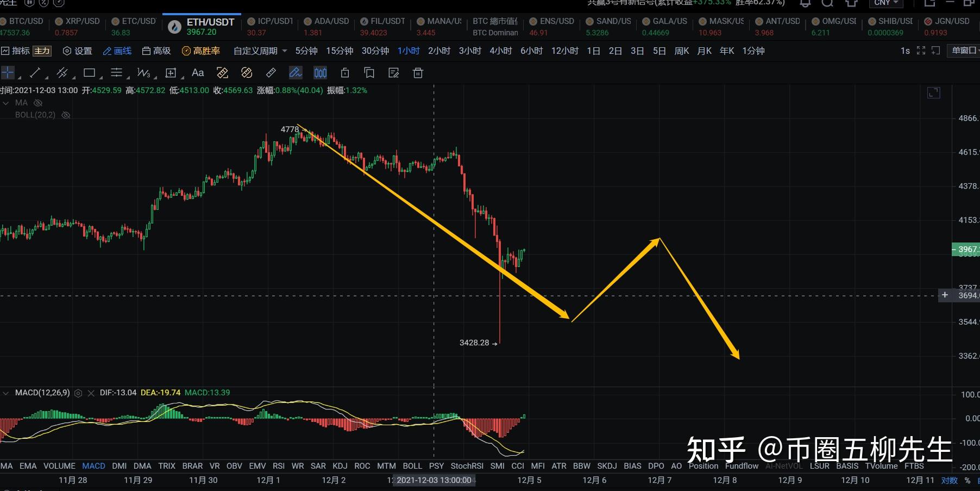
Task: Switch timeframe to 1日
Action: (x=593, y=51)
